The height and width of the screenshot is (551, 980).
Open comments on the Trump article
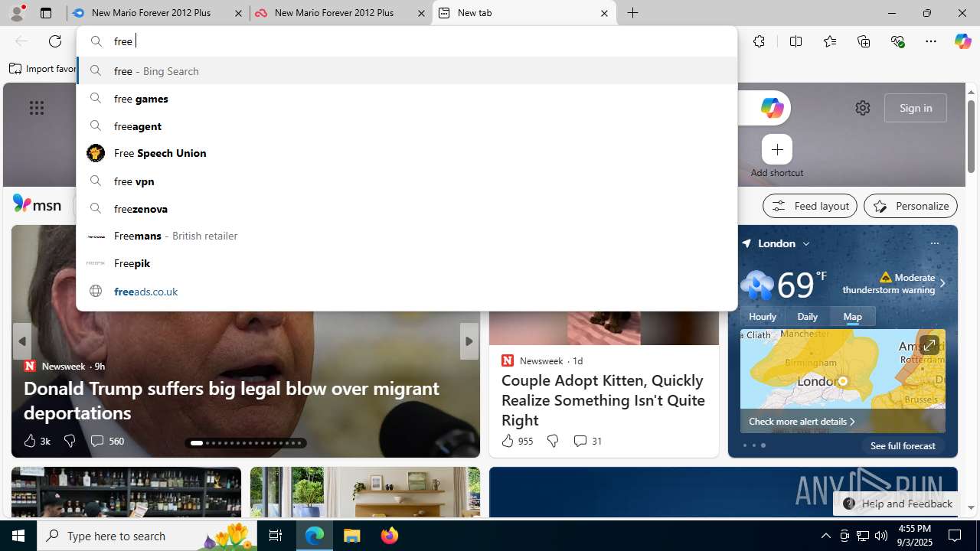pos(106,441)
